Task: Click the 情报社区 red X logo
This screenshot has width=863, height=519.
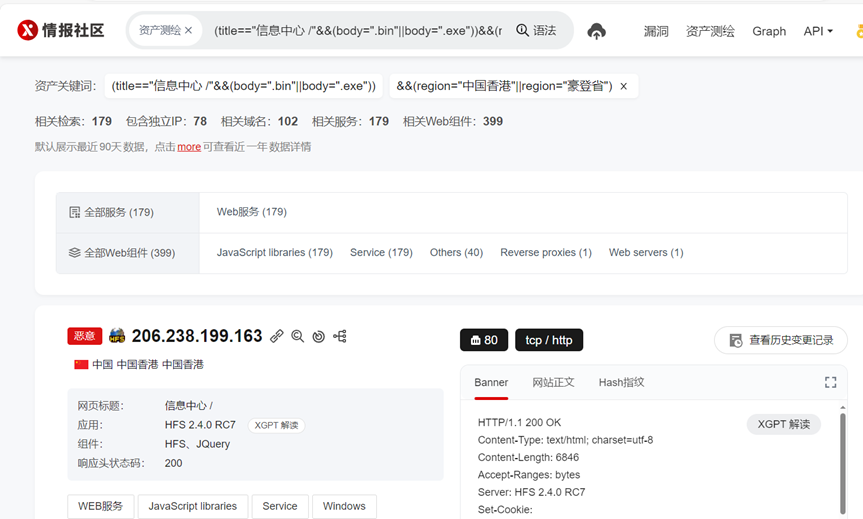Action: tap(28, 30)
